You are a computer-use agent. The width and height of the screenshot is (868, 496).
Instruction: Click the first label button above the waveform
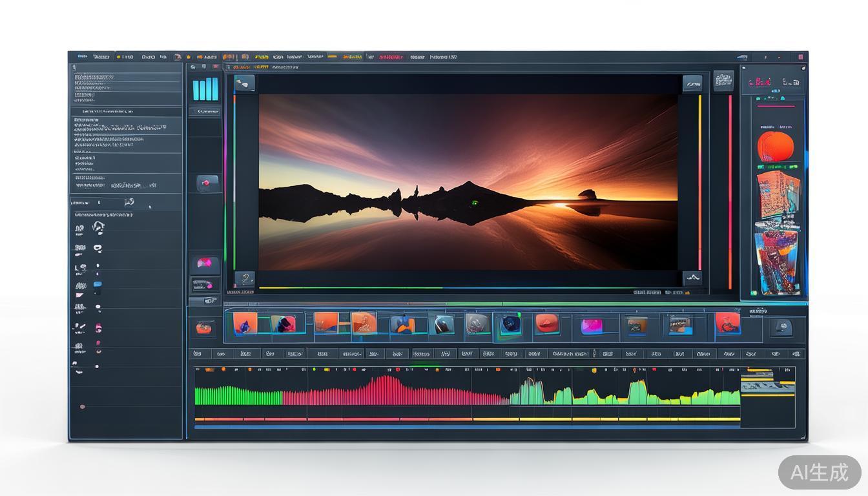point(198,354)
